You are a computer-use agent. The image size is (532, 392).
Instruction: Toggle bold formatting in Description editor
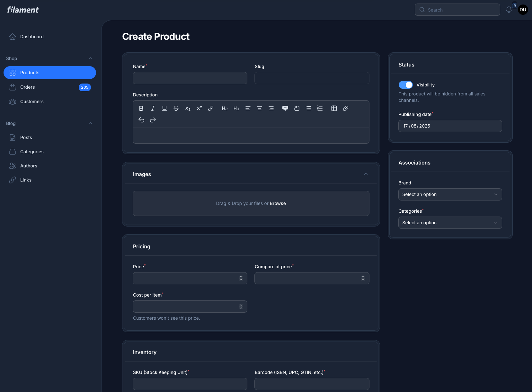pyautogui.click(x=141, y=108)
